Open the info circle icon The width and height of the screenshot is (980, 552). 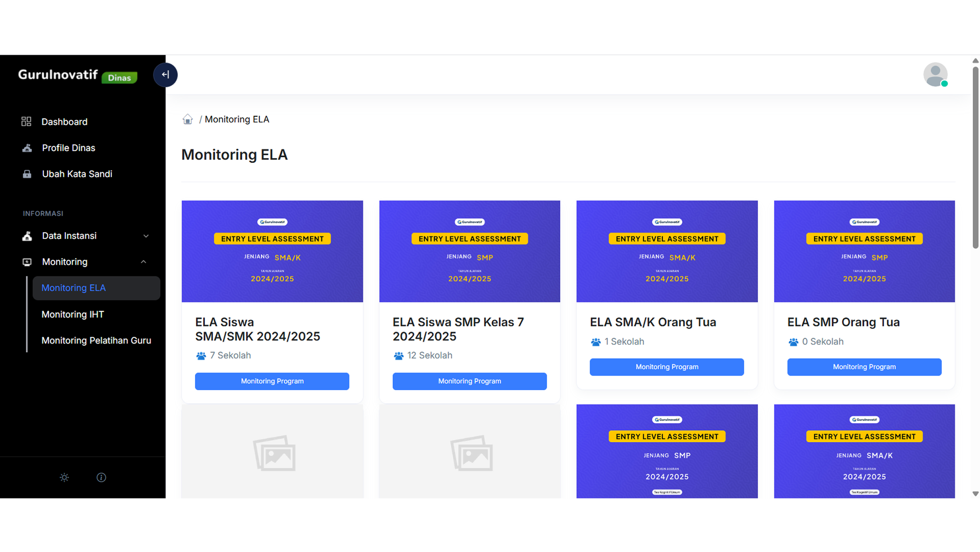click(x=101, y=478)
